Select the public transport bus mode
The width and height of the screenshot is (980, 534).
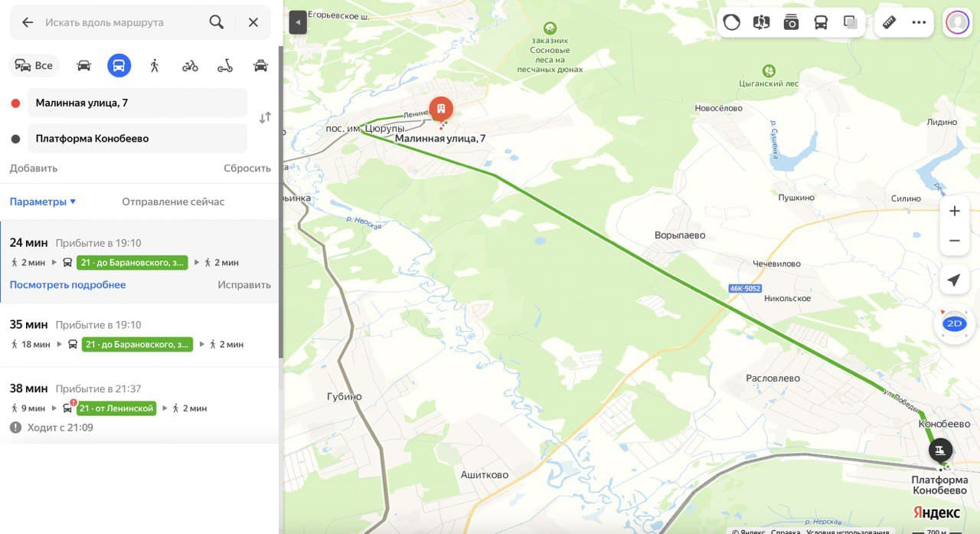(x=119, y=65)
